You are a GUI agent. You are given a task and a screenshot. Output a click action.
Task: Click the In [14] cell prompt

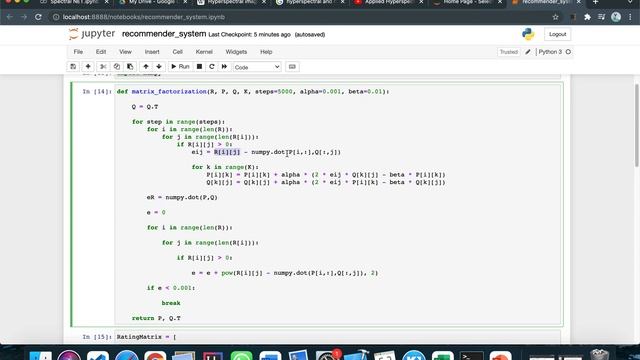[x=97, y=92]
